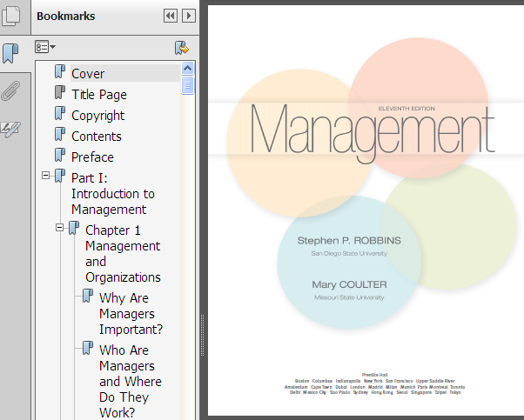Click bookmark icon beside Title Page
Screen dimensions: 524x420
click(x=60, y=92)
